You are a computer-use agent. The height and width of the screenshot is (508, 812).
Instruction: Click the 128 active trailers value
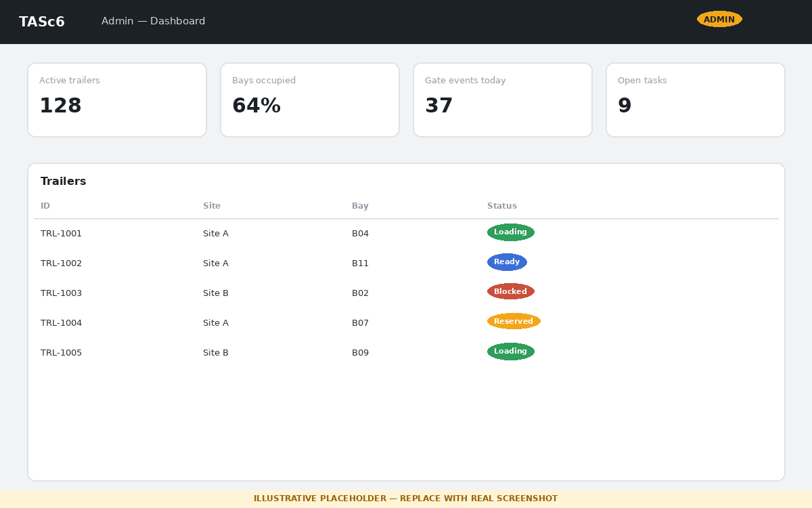point(60,106)
